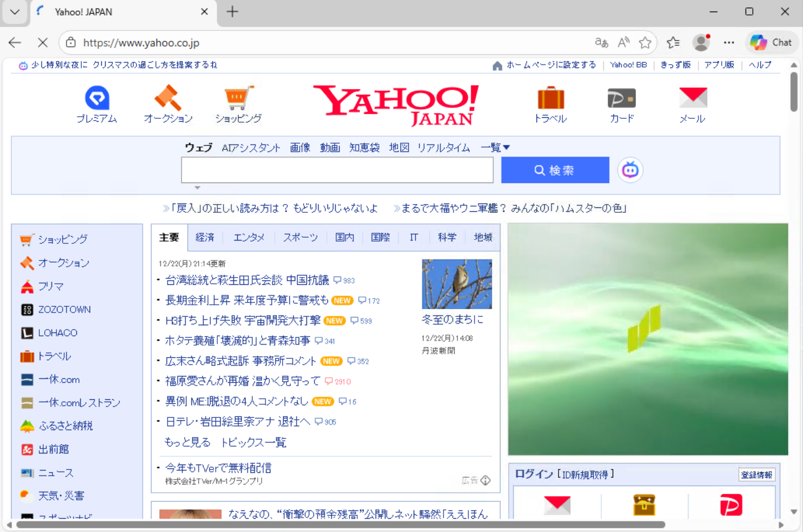
Task: Click the PayPay icon in login area
Action: tap(732, 504)
